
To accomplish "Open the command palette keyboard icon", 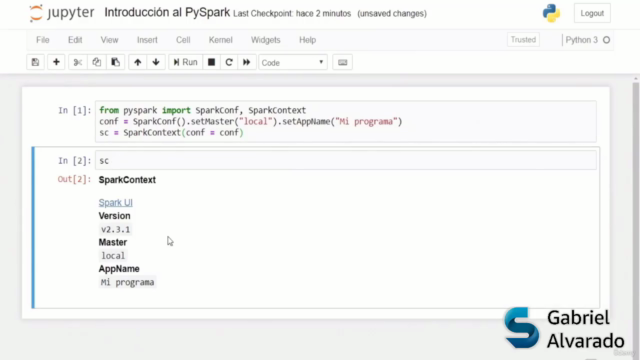I will (x=342, y=62).
